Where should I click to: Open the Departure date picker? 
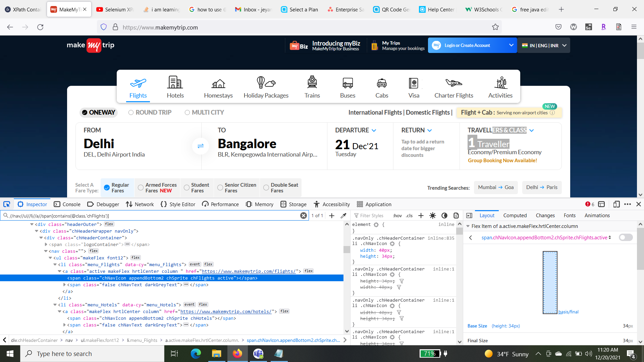360,146
